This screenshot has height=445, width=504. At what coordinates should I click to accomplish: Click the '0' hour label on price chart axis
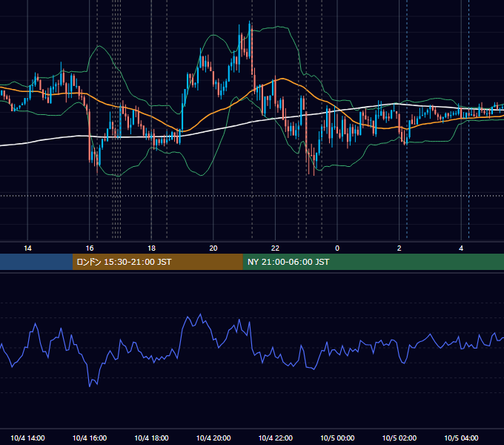point(337,248)
